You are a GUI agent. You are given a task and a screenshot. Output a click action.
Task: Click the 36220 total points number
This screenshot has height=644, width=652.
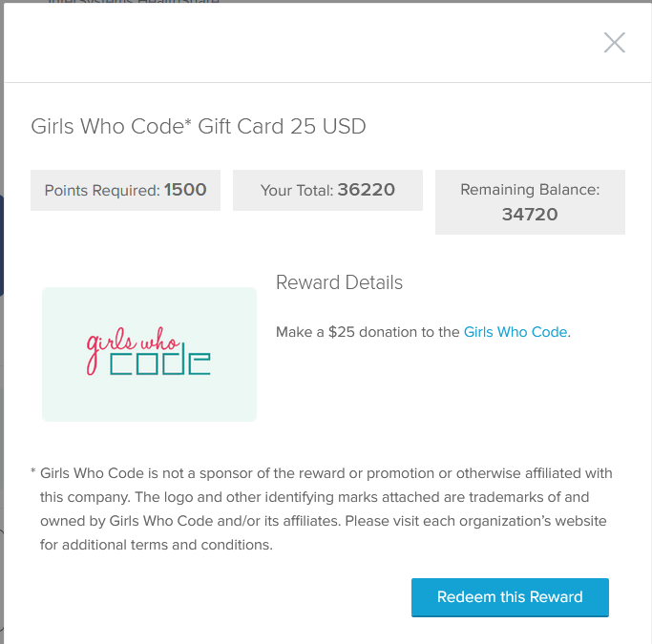tap(367, 190)
